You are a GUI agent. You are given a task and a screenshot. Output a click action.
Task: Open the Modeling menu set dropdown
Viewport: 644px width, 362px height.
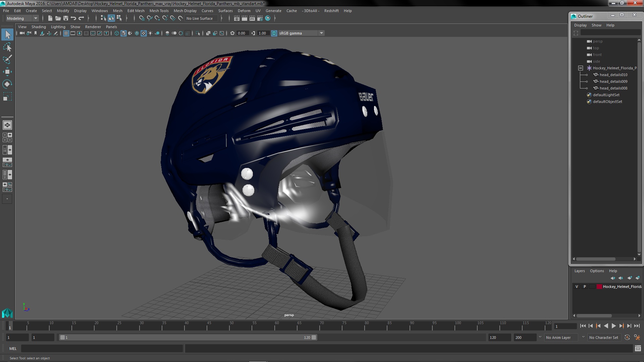point(22,18)
